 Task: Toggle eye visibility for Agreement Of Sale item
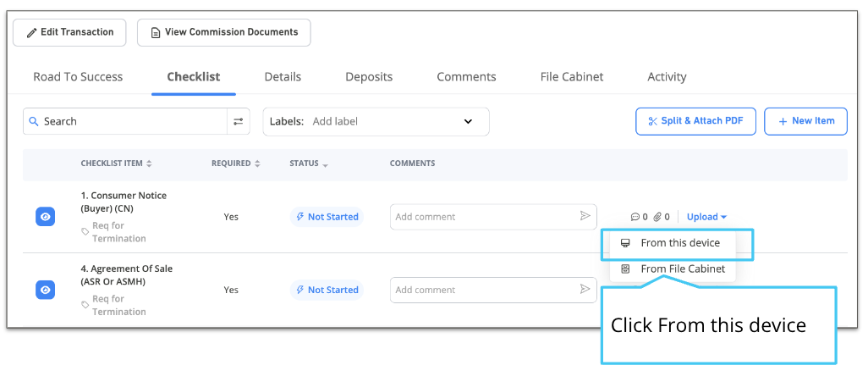coord(46,290)
